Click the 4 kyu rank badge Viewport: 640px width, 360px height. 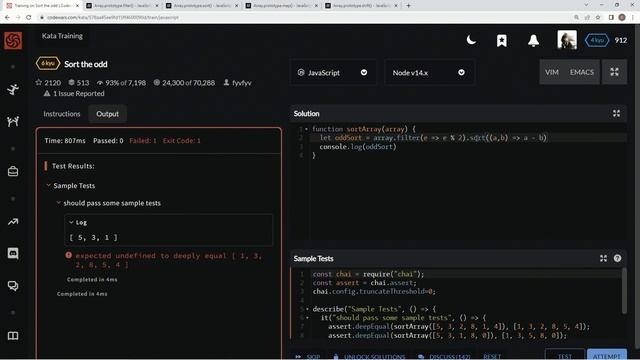(x=597, y=40)
